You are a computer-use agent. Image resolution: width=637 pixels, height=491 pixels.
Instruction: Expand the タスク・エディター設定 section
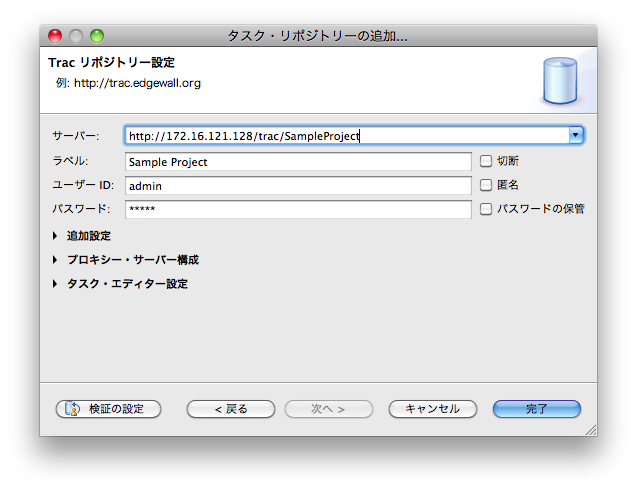[55, 284]
